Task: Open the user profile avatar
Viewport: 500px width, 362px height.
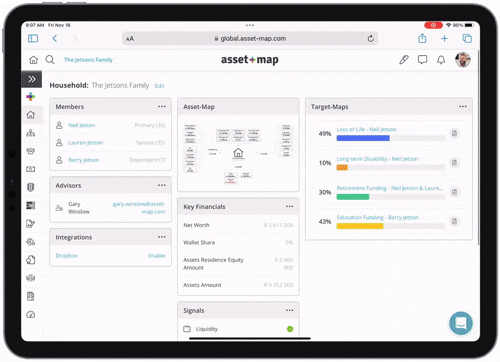Action: (x=463, y=60)
